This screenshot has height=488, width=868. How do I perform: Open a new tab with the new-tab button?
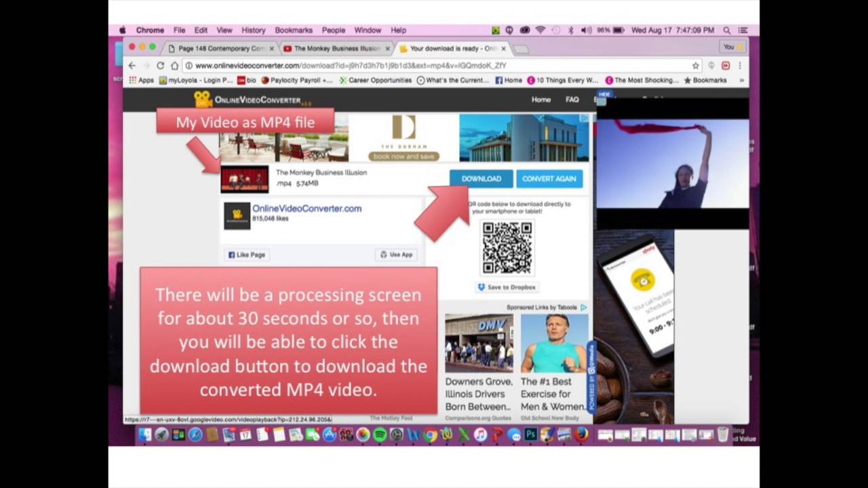[521, 49]
